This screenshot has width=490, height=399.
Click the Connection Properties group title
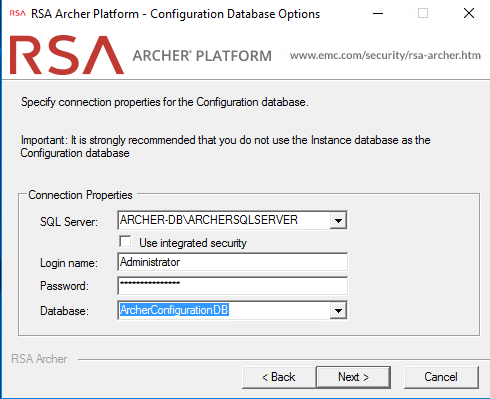click(x=80, y=195)
